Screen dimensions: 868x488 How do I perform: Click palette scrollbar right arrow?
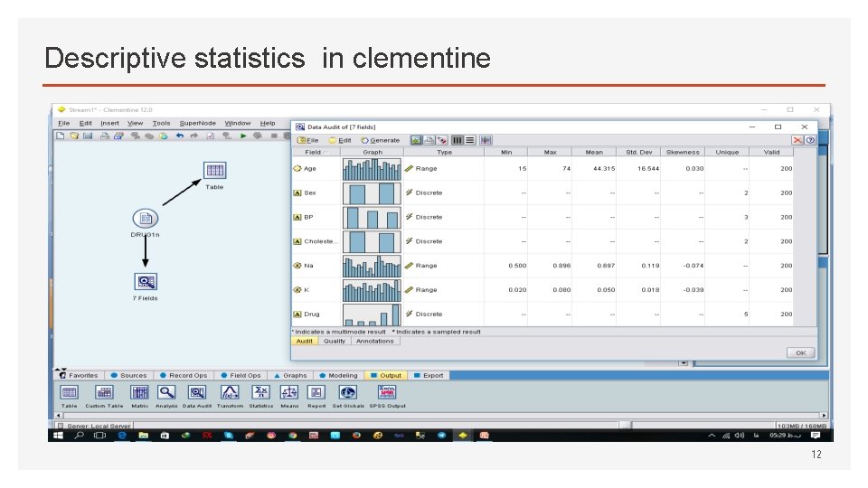point(824,415)
